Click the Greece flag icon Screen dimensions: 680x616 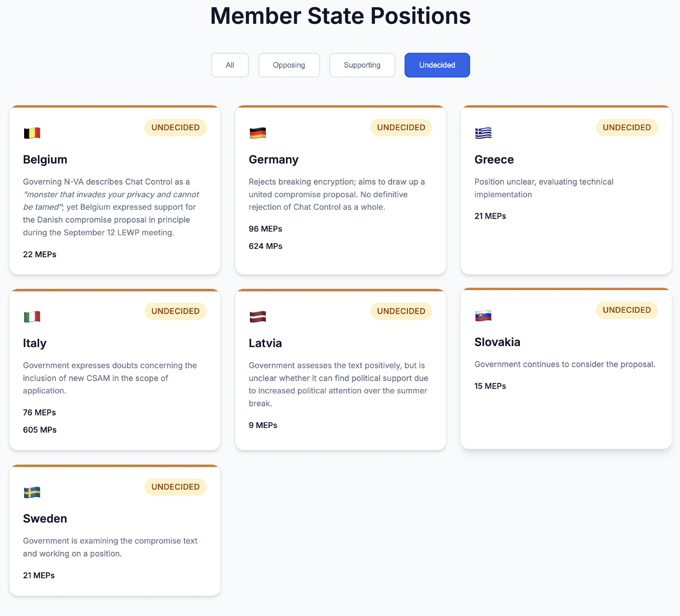[x=483, y=133]
